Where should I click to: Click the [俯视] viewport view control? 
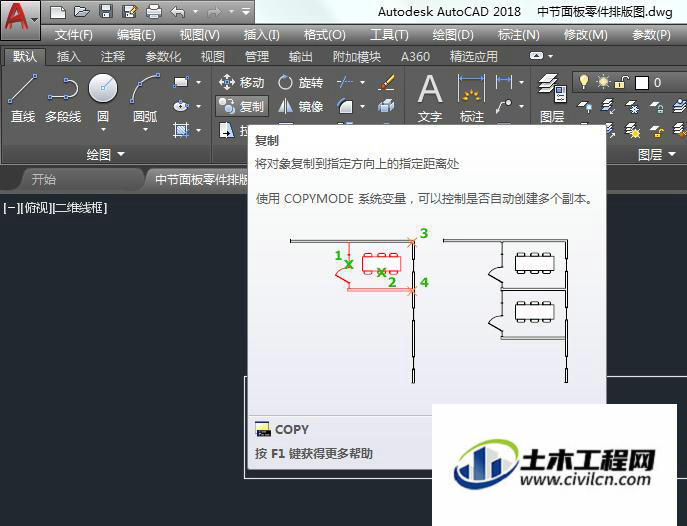pyautogui.click(x=35, y=208)
